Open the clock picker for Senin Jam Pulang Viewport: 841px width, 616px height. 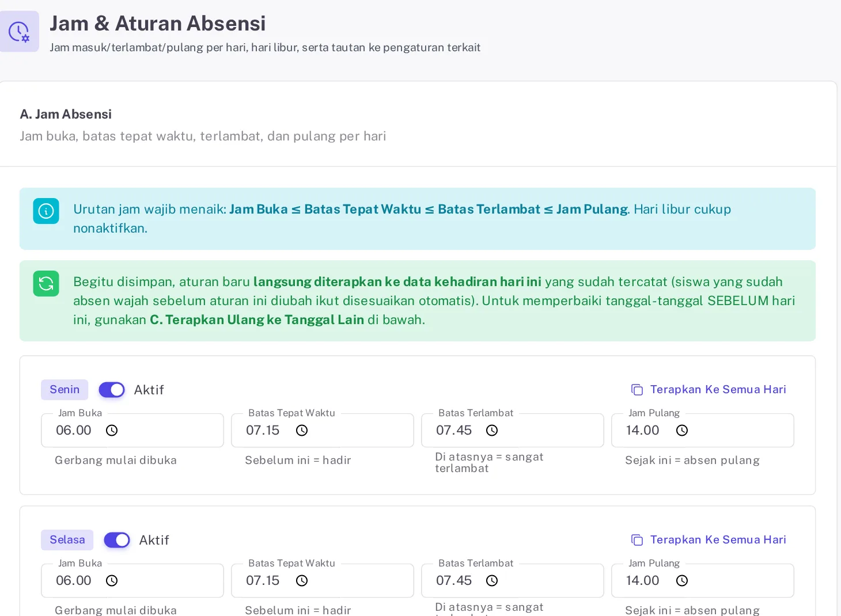682,431
